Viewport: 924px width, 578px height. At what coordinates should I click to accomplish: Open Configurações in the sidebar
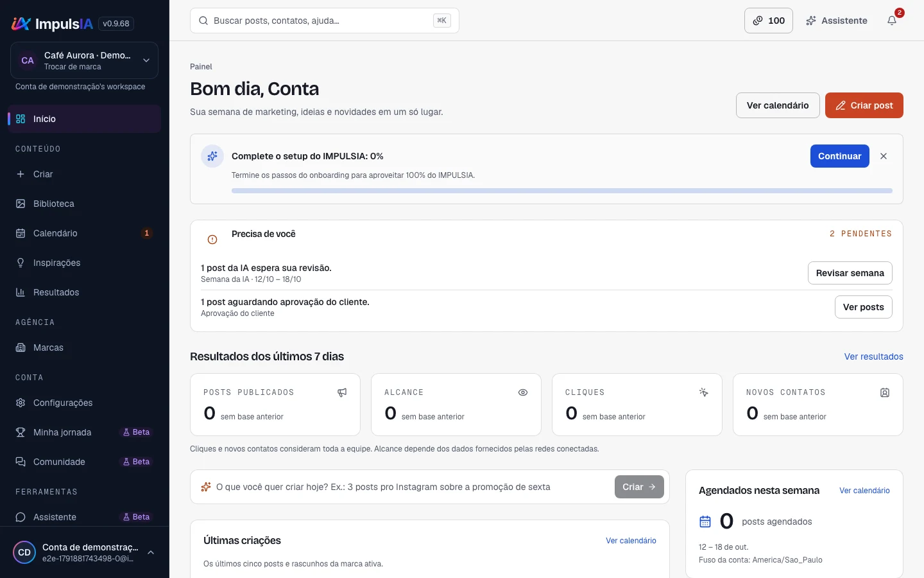(84, 403)
